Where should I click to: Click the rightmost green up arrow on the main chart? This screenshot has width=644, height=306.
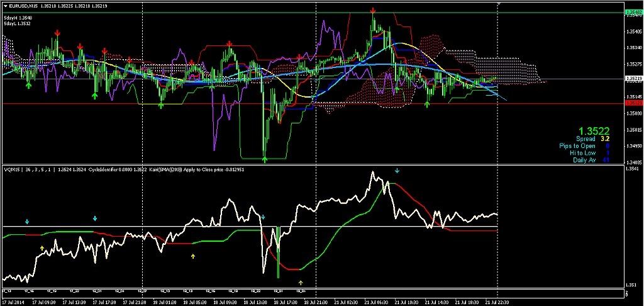click(x=427, y=103)
